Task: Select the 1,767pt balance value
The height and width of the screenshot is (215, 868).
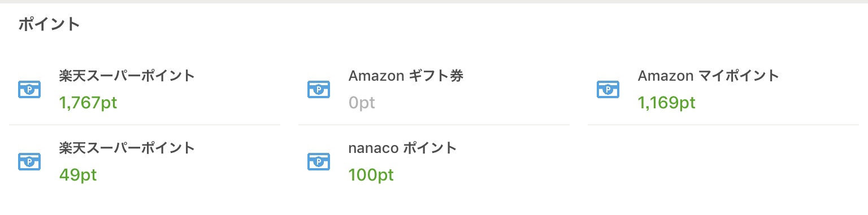Action: tap(88, 103)
